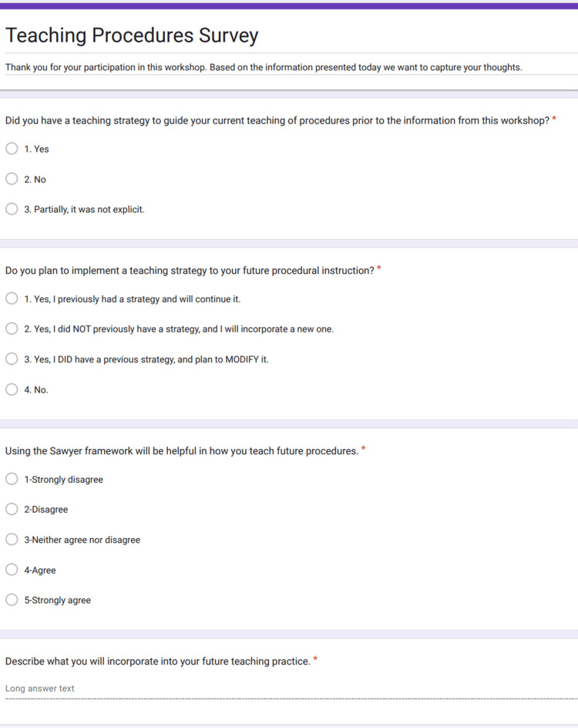Choose the "2-Disagree" rating

[12, 509]
